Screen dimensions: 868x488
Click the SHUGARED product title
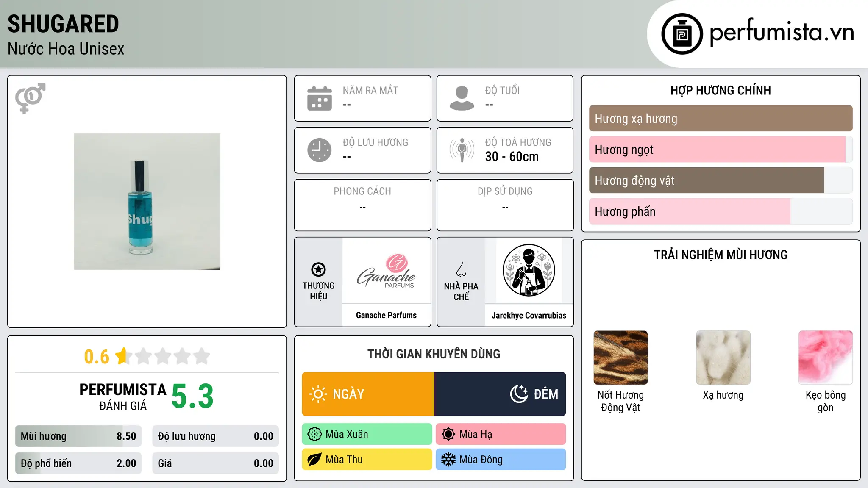[x=64, y=24]
